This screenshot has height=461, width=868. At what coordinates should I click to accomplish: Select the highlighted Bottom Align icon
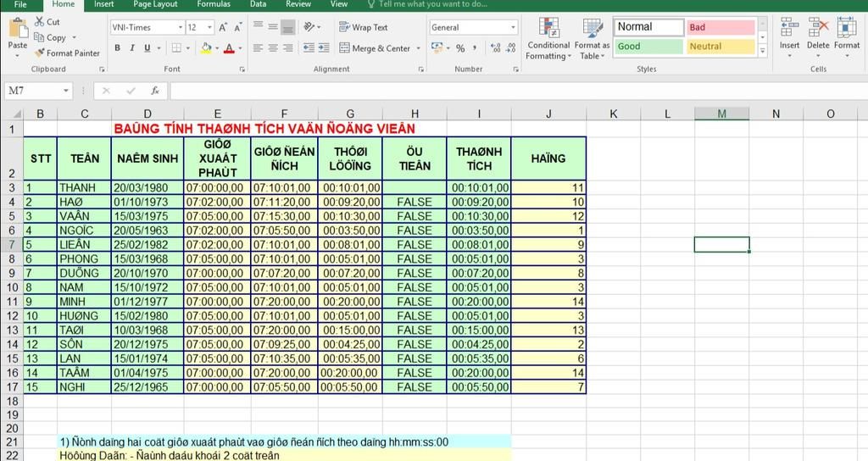click(288, 27)
